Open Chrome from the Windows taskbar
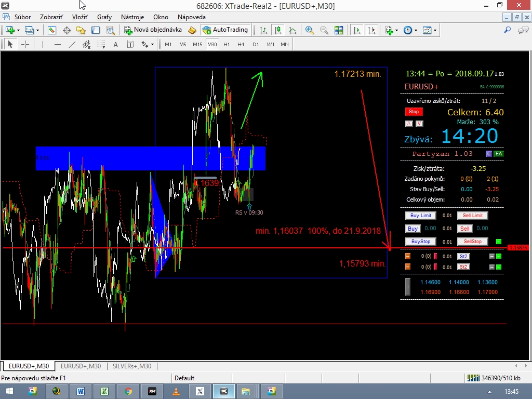 pyautogui.click(x=128, y=391)
